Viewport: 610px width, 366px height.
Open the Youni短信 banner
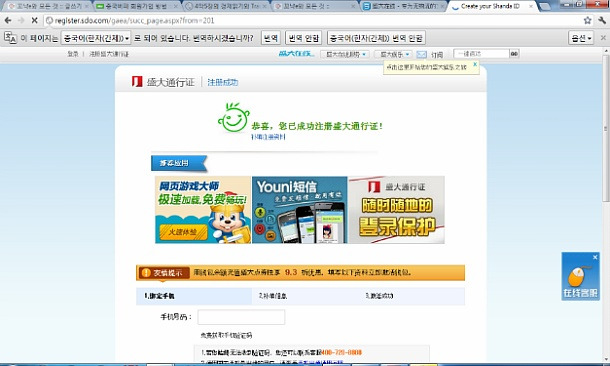[x=300, y=210]
